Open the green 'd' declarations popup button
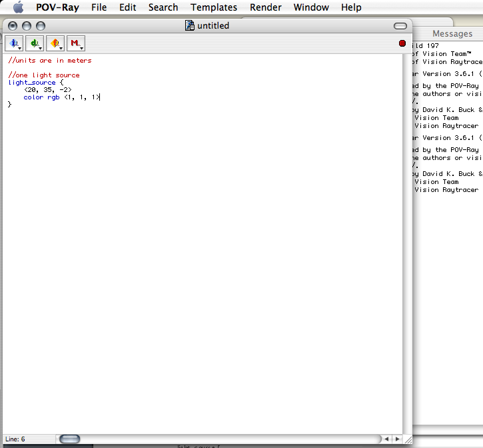 point(35,44)
